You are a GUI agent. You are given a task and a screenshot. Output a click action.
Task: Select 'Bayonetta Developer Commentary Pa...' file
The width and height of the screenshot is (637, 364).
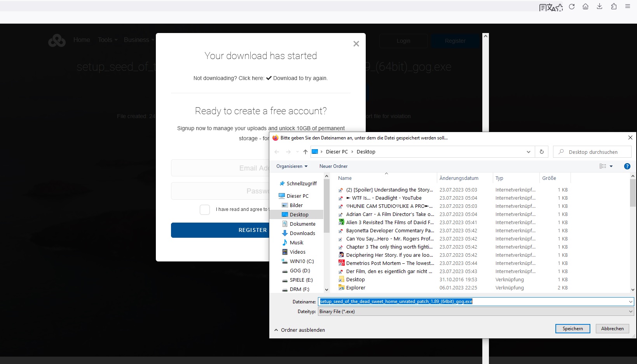pos(390,231)
